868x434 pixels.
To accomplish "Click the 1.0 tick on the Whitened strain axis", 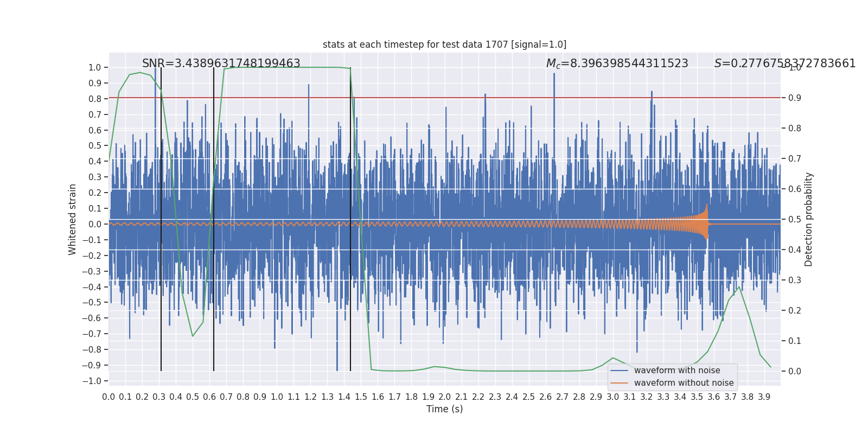I will [95, 68].
